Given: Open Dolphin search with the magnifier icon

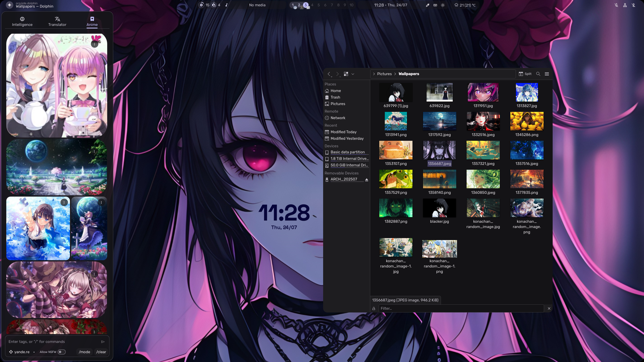Looking at the screenshot, I should click(538, 74).
